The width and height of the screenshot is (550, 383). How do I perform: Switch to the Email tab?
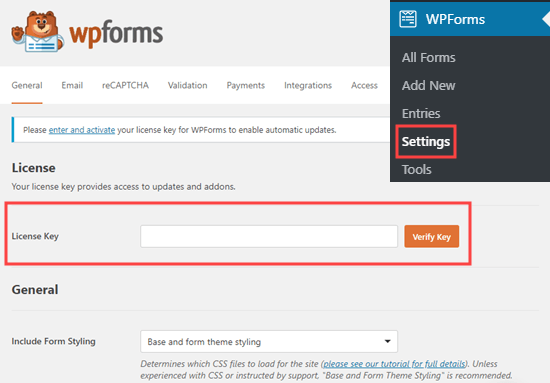click(x=72, y=86)
